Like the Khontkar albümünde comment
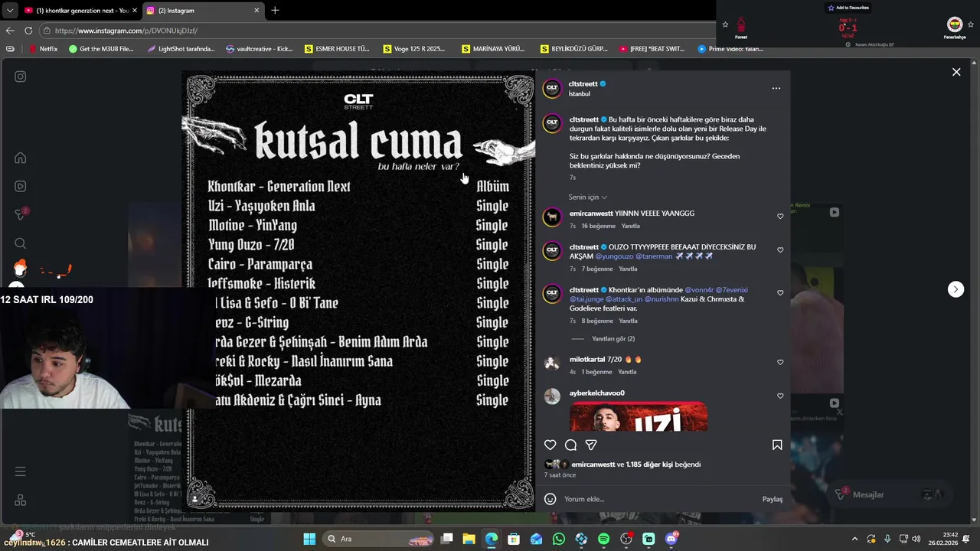 [780, 293]
